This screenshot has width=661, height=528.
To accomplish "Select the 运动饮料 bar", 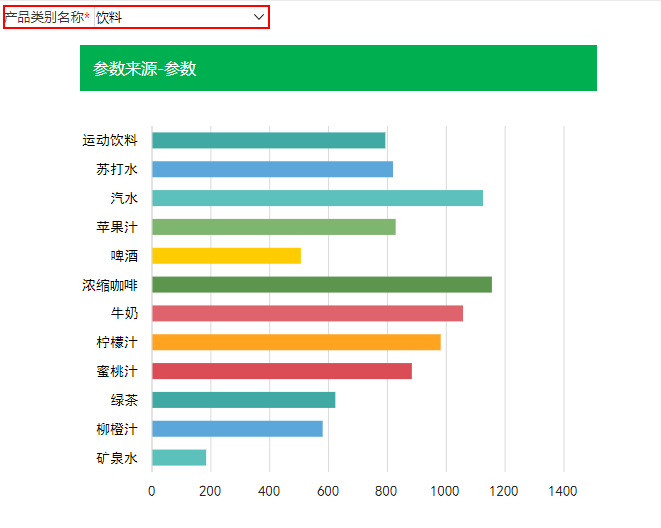I will (x=269, y=140).
